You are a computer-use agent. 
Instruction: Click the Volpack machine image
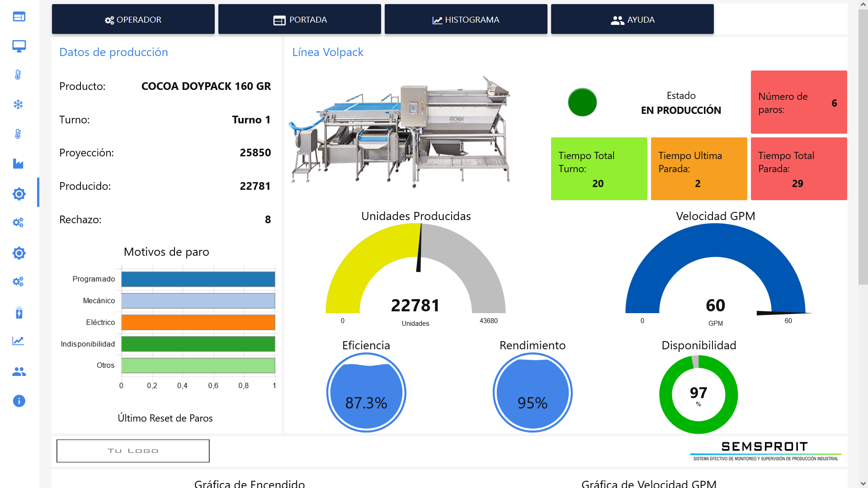[x=400, y=131]
